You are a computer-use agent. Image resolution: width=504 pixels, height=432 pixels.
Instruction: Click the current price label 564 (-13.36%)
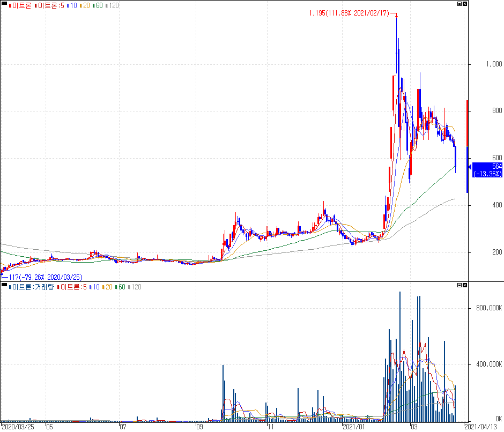click(x=487, y=170)
